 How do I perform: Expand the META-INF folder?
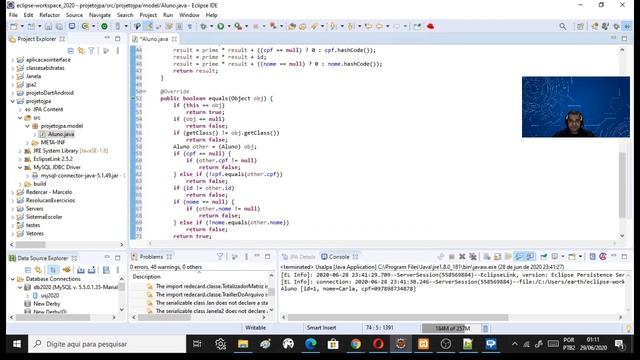pyautogui.click(x=27, y=142)
